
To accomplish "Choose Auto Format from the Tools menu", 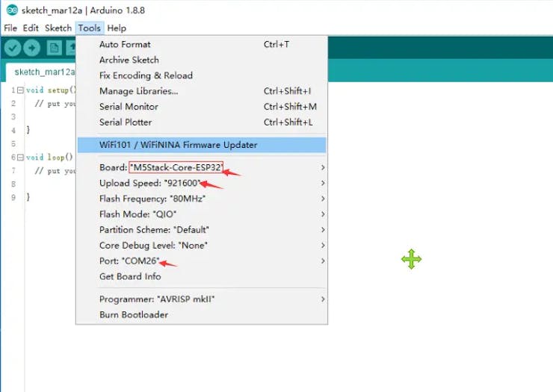I will tap(202, 44).
